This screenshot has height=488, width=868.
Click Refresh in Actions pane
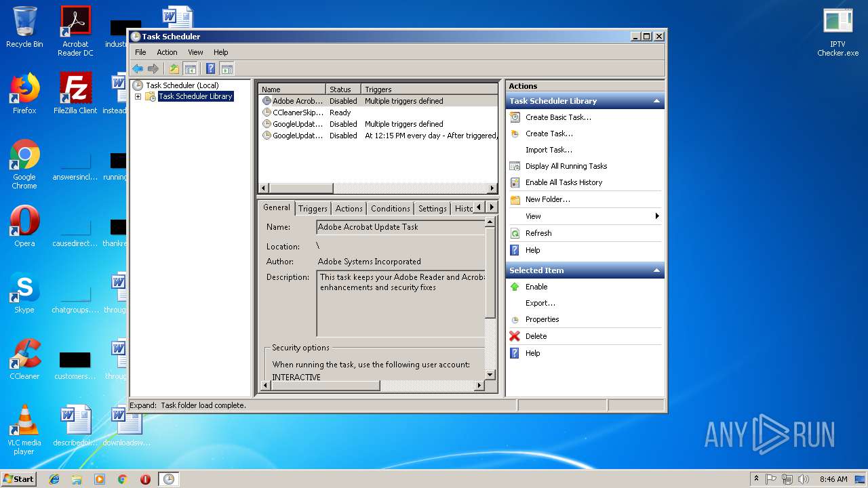[x=538, y=233]
